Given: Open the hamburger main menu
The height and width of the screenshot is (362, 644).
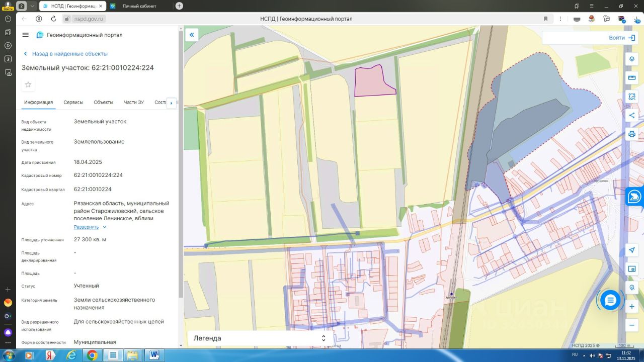Looking at the screenshot, I should [26, 35].
